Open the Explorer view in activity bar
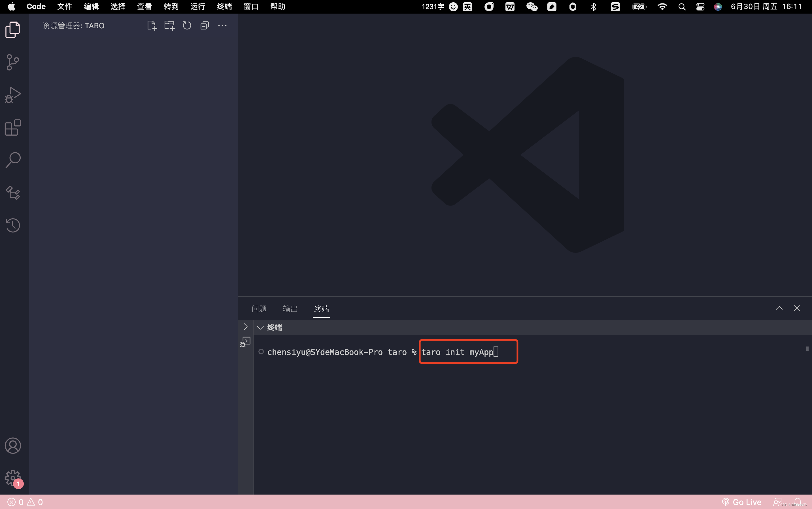812x509 pixels. (13, 30)
